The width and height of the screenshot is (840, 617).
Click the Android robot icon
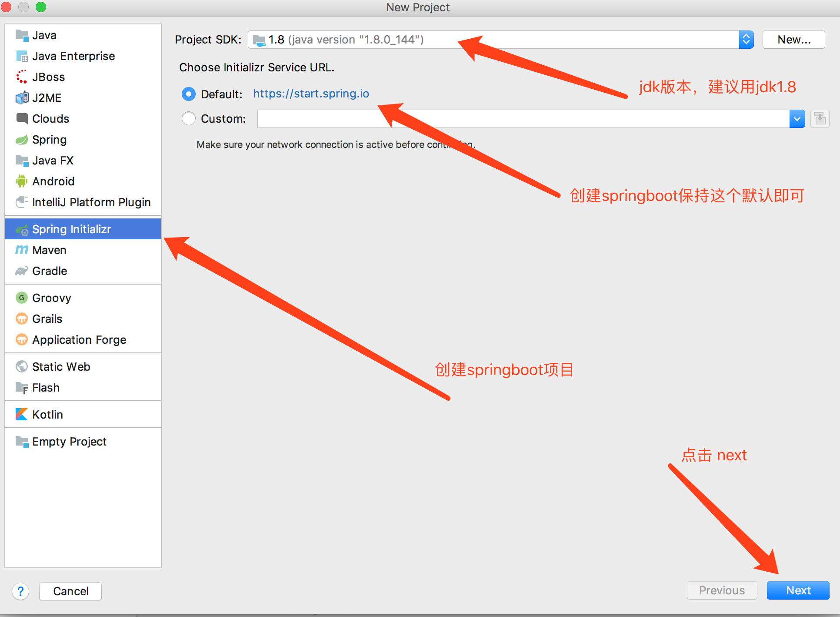tap(21, 181)
